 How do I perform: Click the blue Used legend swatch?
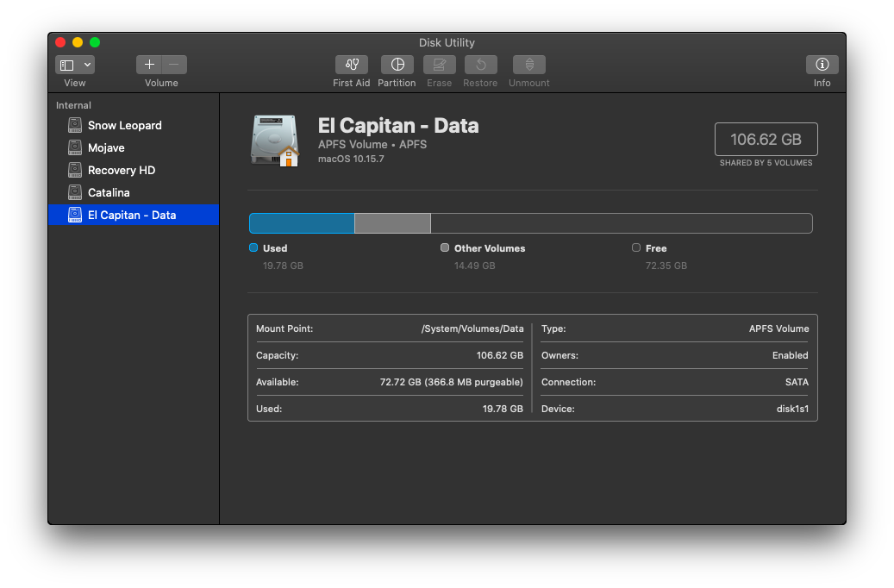(x=253, y=247)
